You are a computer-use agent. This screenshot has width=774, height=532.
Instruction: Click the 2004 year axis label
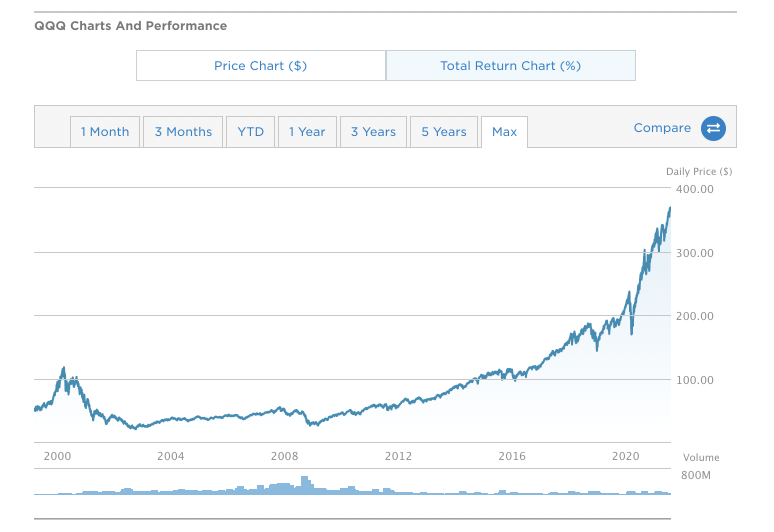pyautogui.click(x=170, y=456)
